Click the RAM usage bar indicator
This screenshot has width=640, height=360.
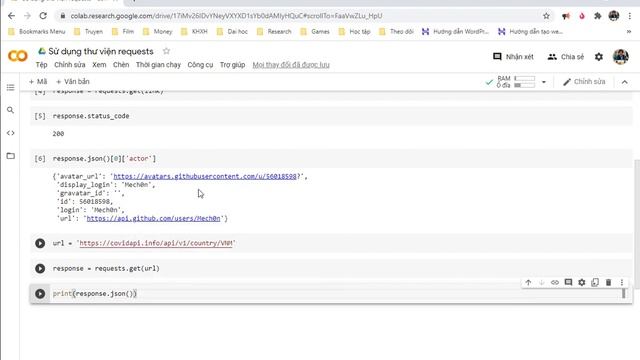click(x=524, y=78)
